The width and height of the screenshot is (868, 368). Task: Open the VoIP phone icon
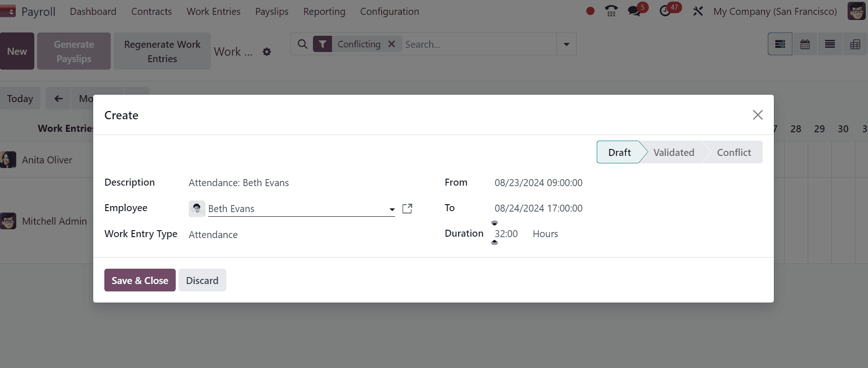(612, 11)
